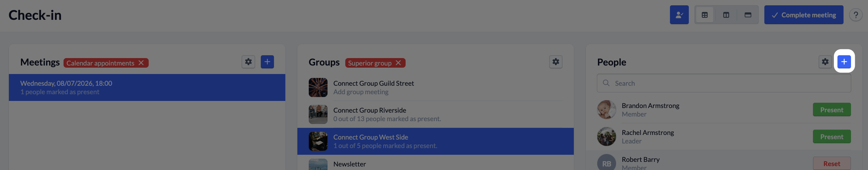Open the Meetings panel settings gear

click(248, 62)
